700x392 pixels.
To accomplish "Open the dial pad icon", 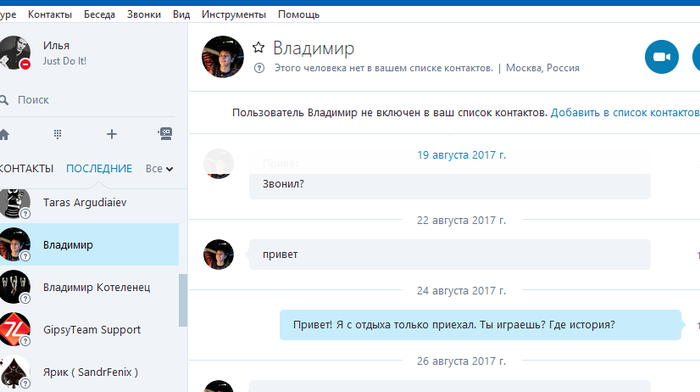I will [x=58, y=134].
